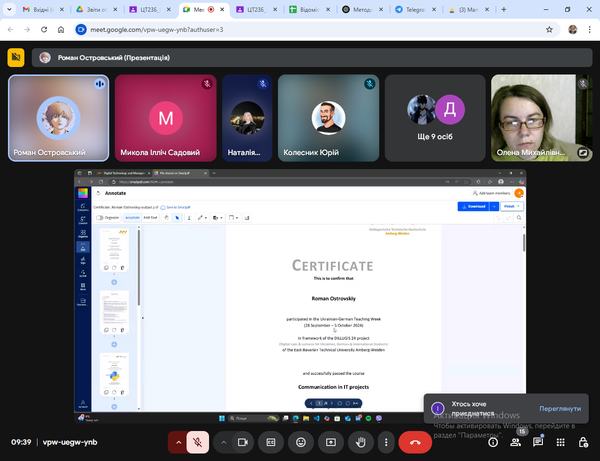Select the 'Ще 9 осіб' participants tile
The image size is (600, 461).
pos(437,118)
